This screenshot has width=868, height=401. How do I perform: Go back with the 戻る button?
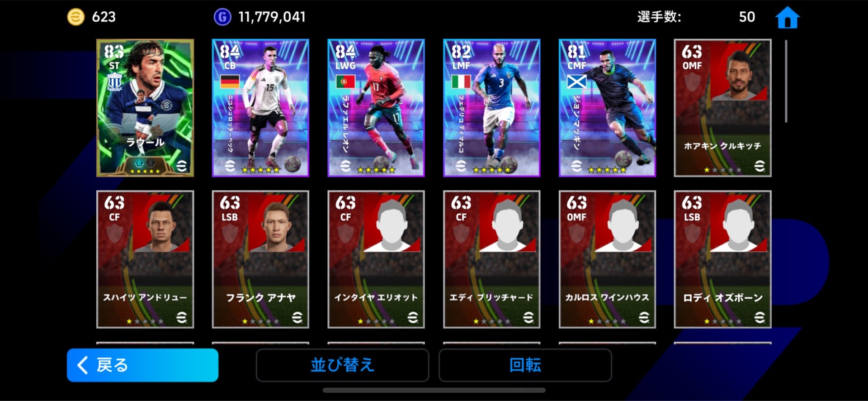tap(142, 365)
